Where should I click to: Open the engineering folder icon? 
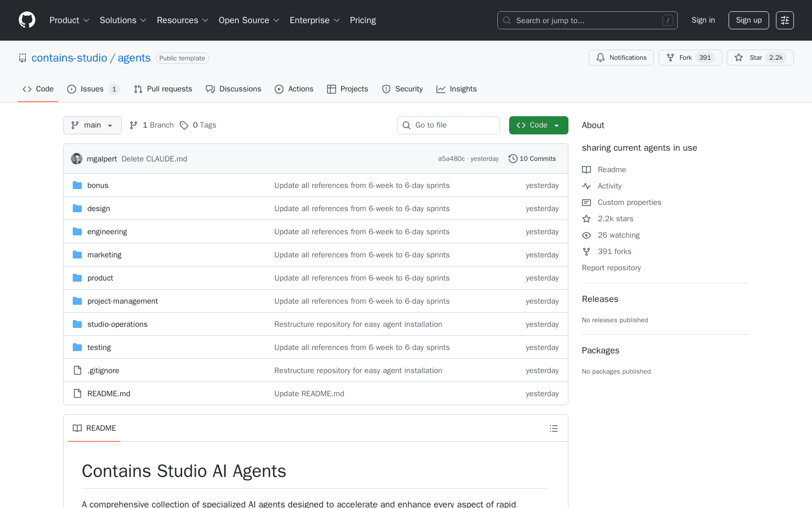coord(77,231)
